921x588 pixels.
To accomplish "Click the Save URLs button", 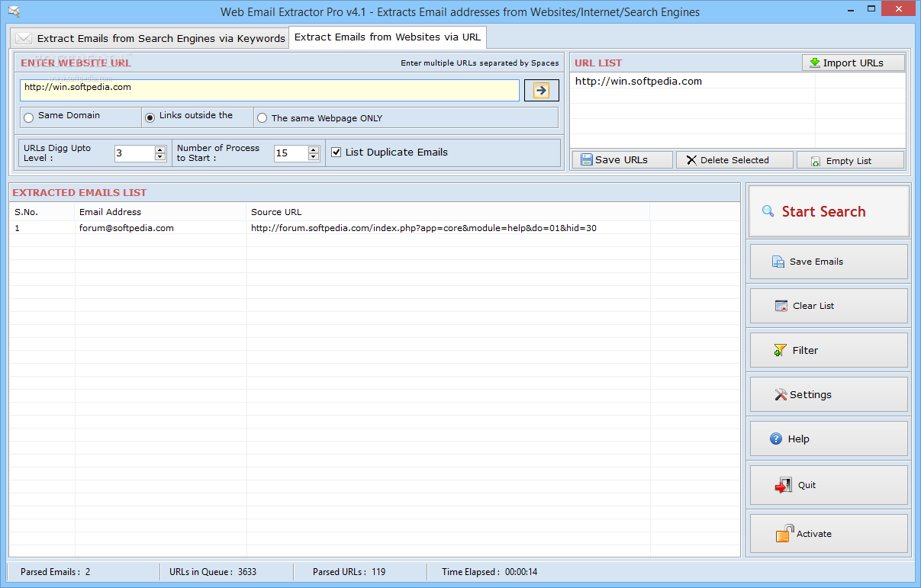I will 623,160.
